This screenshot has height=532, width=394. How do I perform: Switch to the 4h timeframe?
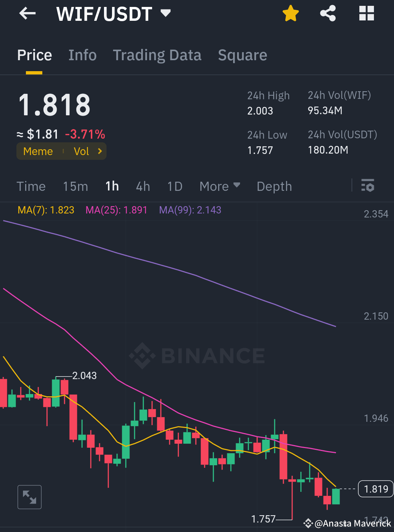tap(143, 186)
